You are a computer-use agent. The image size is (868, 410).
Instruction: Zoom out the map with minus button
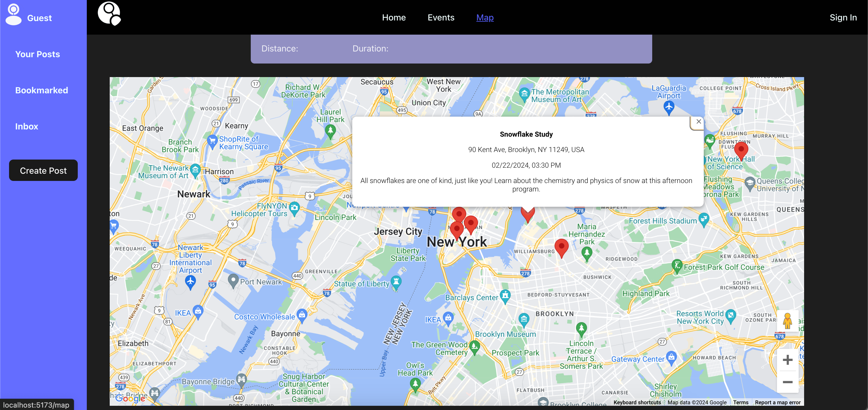coord(787,382)
